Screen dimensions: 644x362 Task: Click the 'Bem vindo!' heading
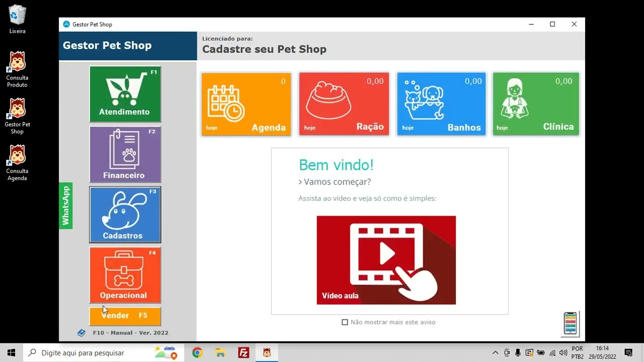pyautogui.click(x=336, y=165)
